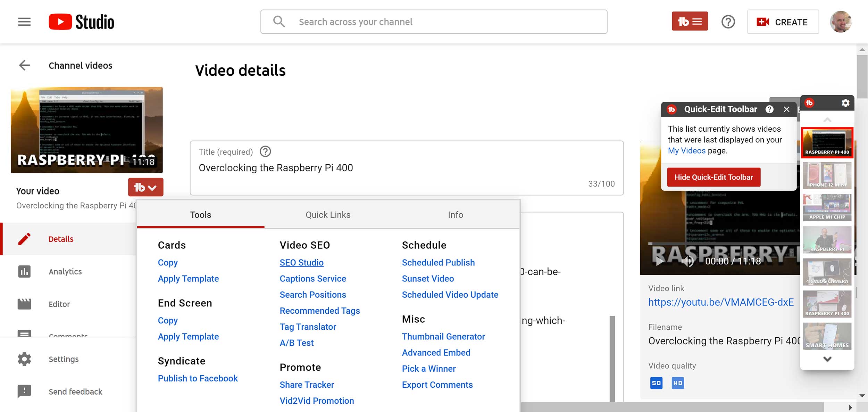
Task: Open the hamburger navigation menu
Action: [x=24, y=22]
